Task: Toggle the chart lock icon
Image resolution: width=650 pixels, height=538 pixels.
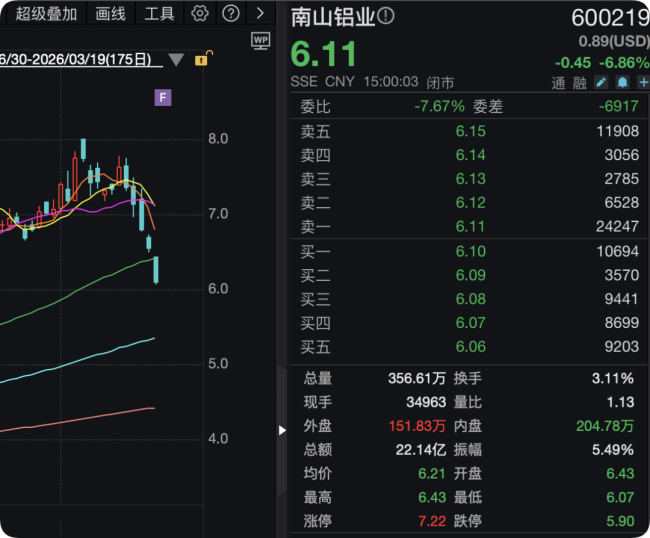Action: [x=203, y=58]
